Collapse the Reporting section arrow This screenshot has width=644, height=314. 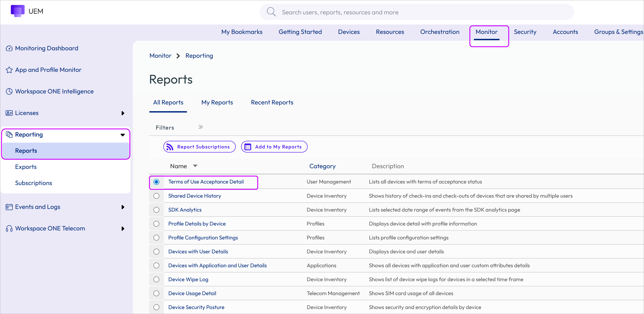click(x=123, y=135)
